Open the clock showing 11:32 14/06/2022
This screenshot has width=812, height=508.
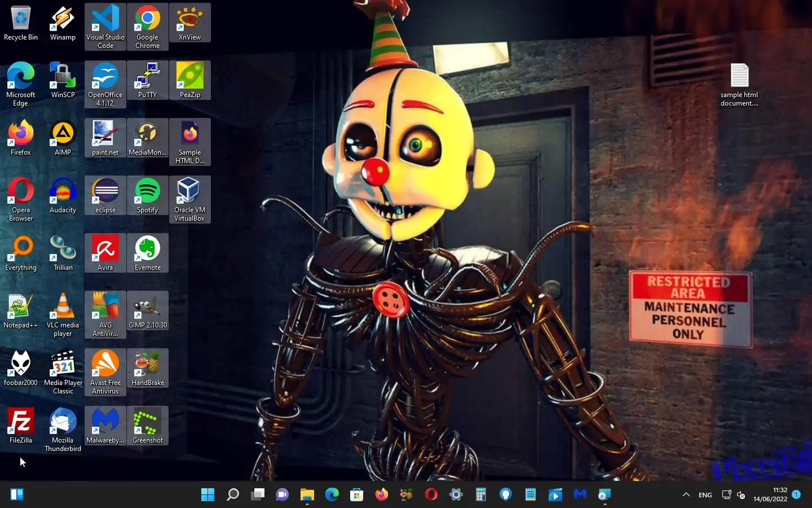pos(770,495)
